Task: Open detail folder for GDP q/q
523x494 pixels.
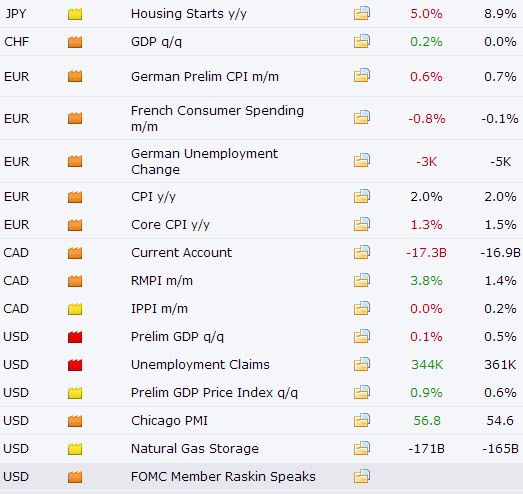Action: click(x=362, y=42)
